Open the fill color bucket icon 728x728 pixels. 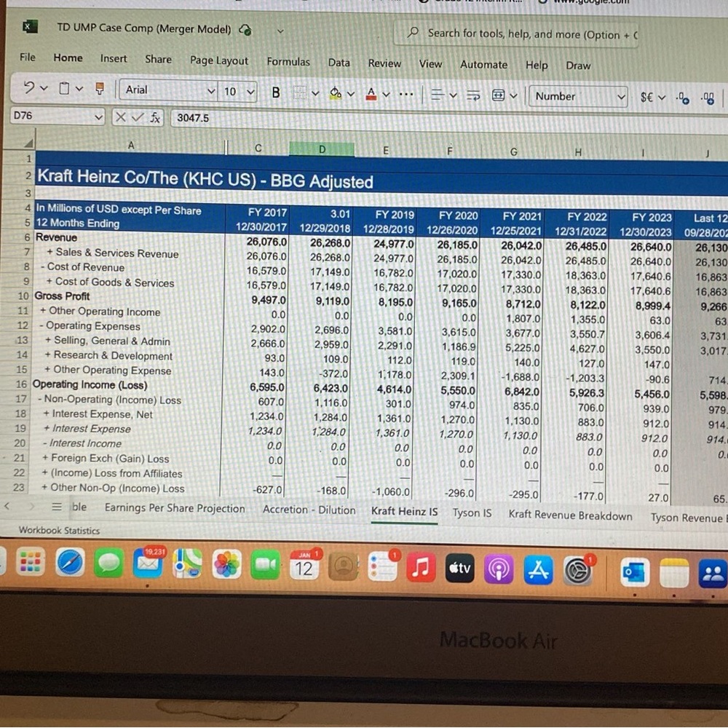pyautogui.click(x=335, y=94)
